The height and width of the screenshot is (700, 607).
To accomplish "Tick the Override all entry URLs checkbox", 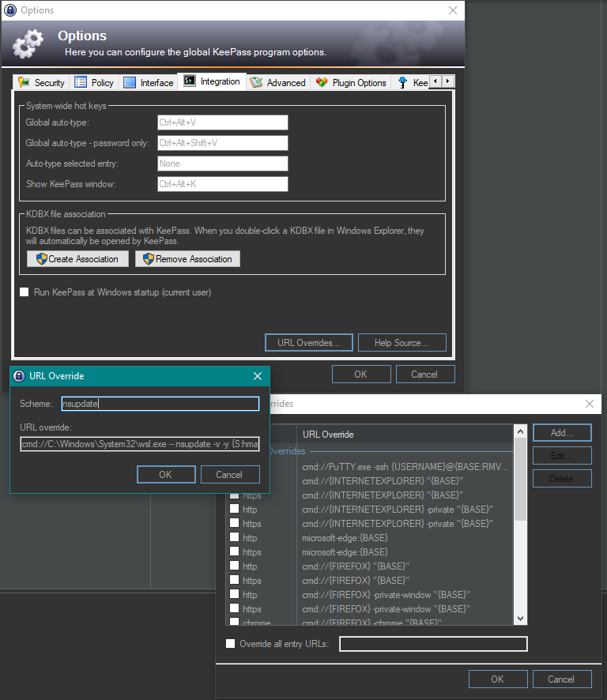I will (231, 644).
